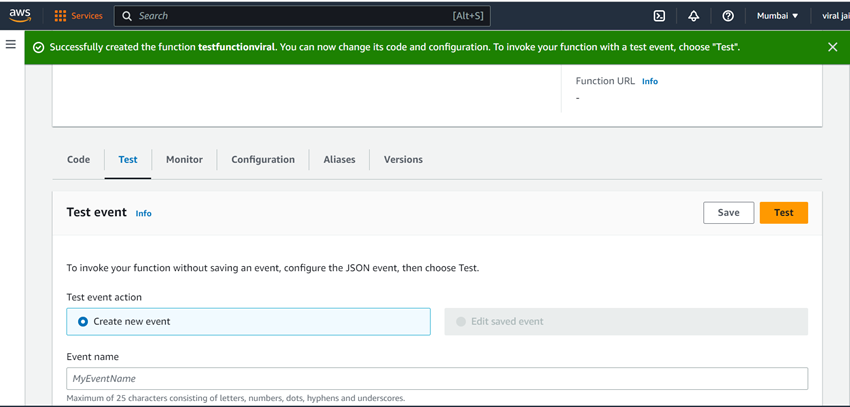Open the Versions tab
This screenshot has height=407, width=850.
[403, 159]
